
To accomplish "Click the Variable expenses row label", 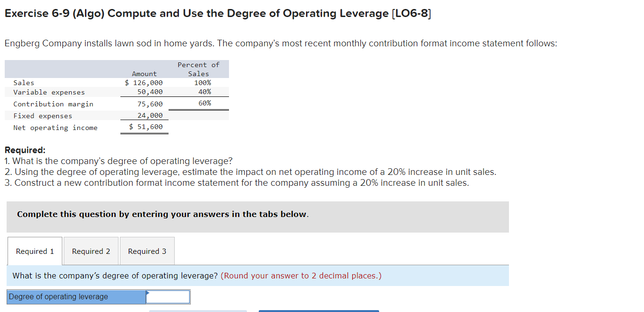I will (x=50, y=92).
